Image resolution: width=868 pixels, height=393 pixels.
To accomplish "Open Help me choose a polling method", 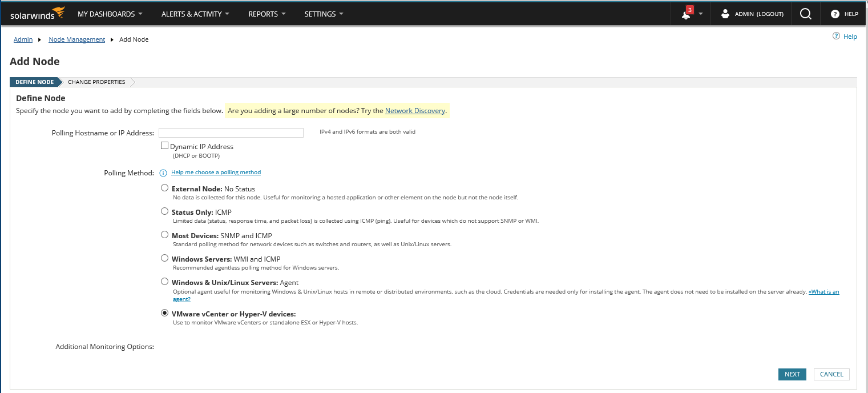I will [x=216, y=172].
